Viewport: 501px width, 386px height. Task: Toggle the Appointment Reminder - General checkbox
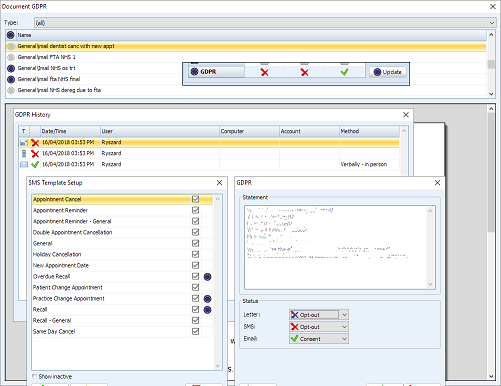point(195,221)
